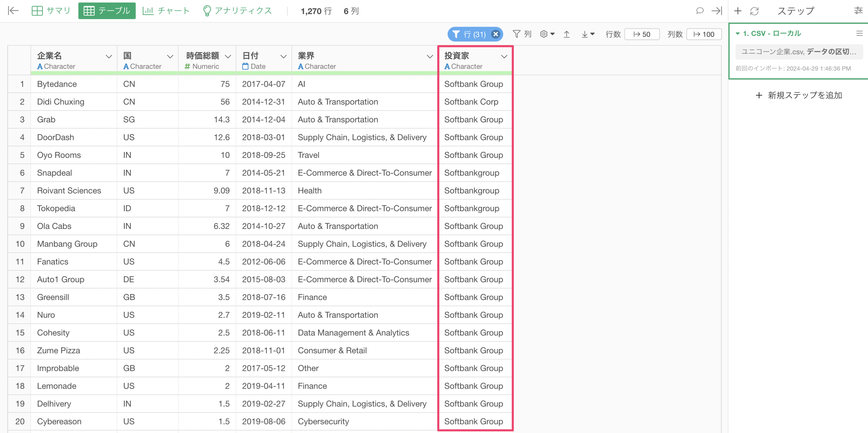Open the アナリティクス tab
This screenshot has height=433, width=868.
pyautogui.click(x=238, y=11)
